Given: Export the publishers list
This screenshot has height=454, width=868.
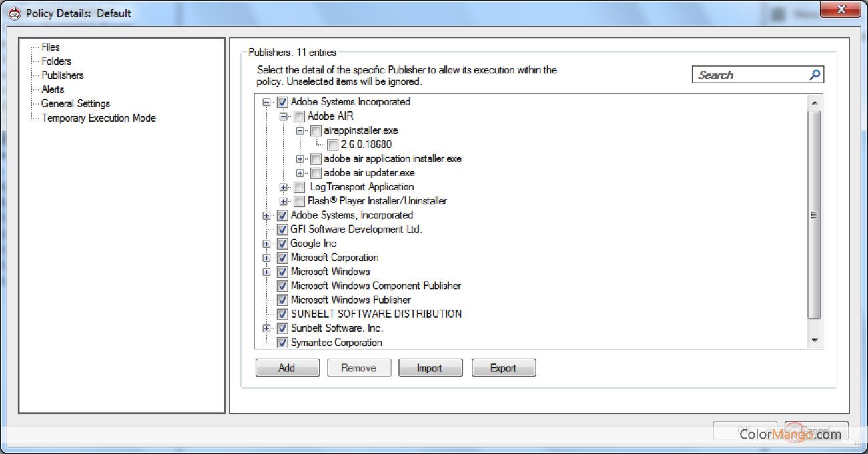Looking at the screenshot, I should pos(504,367).
